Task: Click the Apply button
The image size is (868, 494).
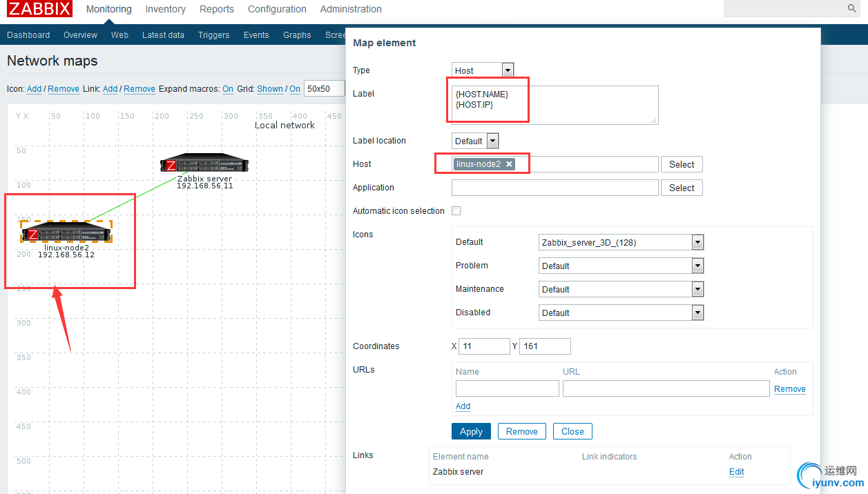Action: (x=472, y=431)
